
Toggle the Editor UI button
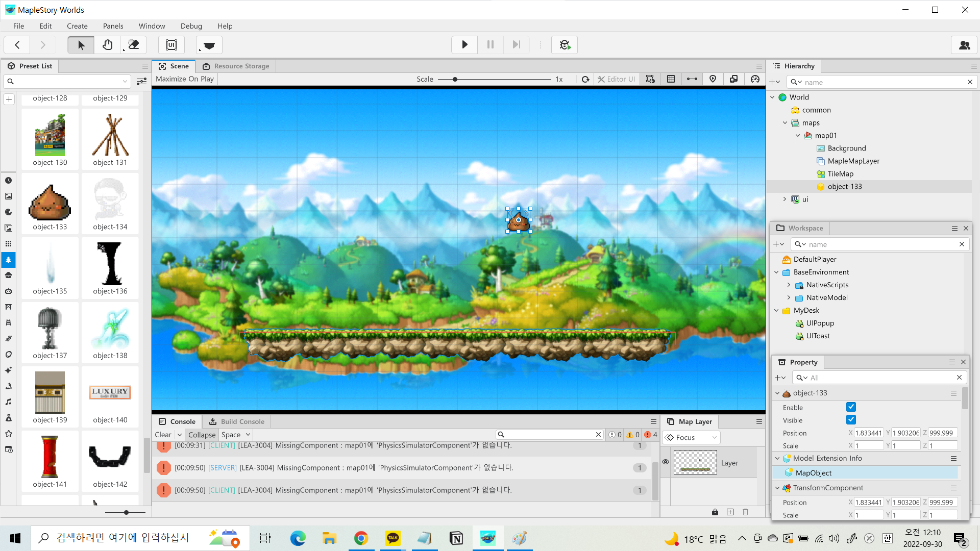617,79
